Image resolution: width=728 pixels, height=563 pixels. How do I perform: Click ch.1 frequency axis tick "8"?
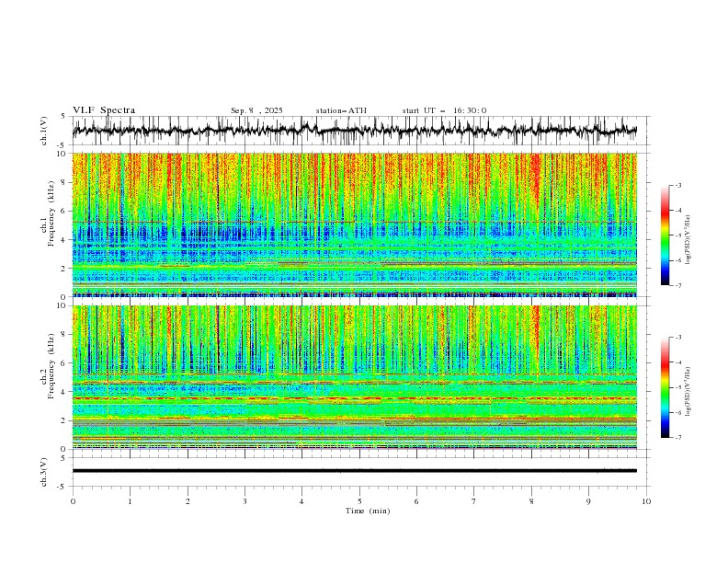[64, 182]
